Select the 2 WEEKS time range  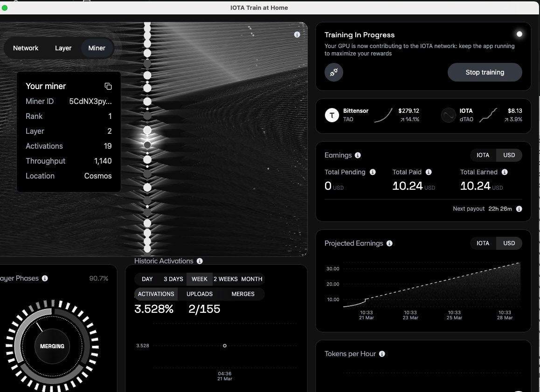point(226,279)
